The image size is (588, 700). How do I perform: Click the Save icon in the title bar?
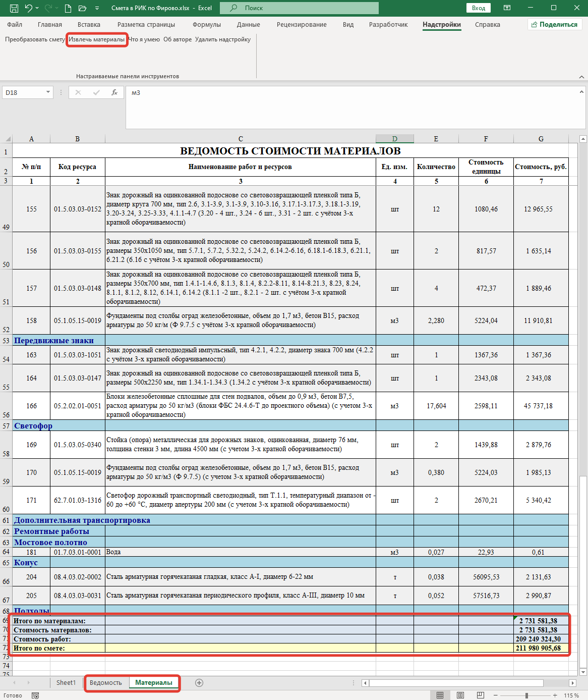pos(14,8)
